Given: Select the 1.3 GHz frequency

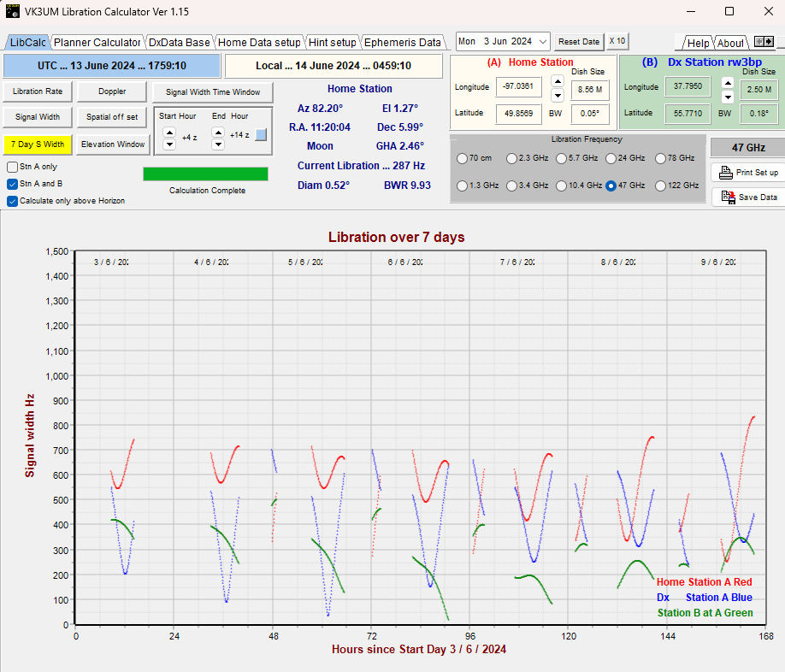Looking at the screenshot, I should point(462,186).
